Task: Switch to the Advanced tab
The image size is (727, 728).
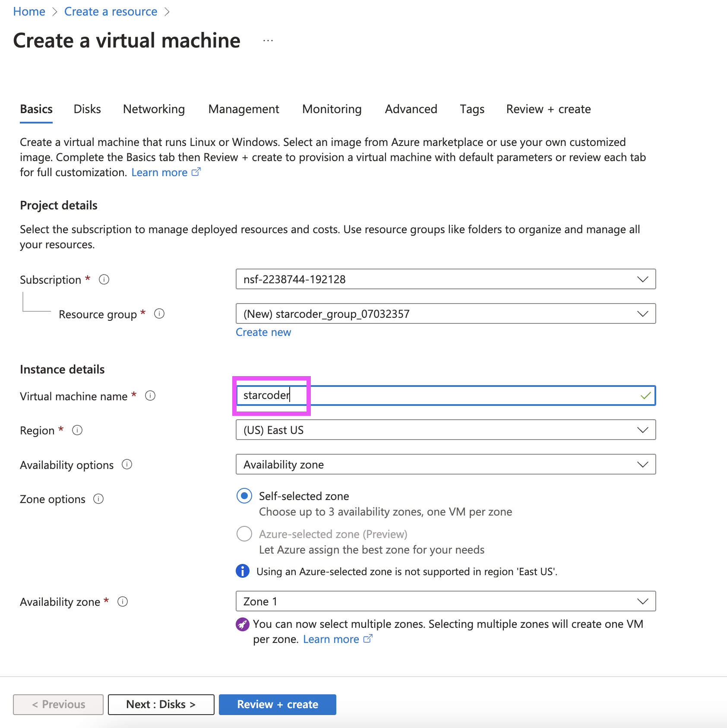Action: click(411, 109)
